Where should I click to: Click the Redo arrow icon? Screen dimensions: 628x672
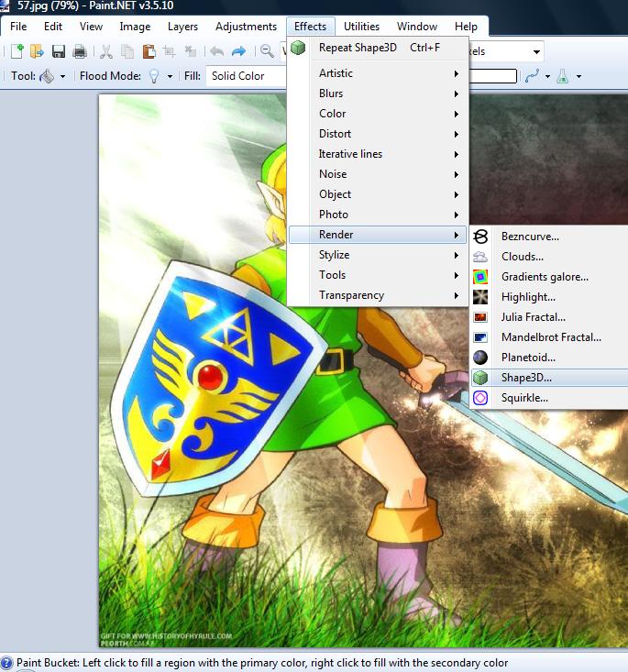tap(238, 51)
